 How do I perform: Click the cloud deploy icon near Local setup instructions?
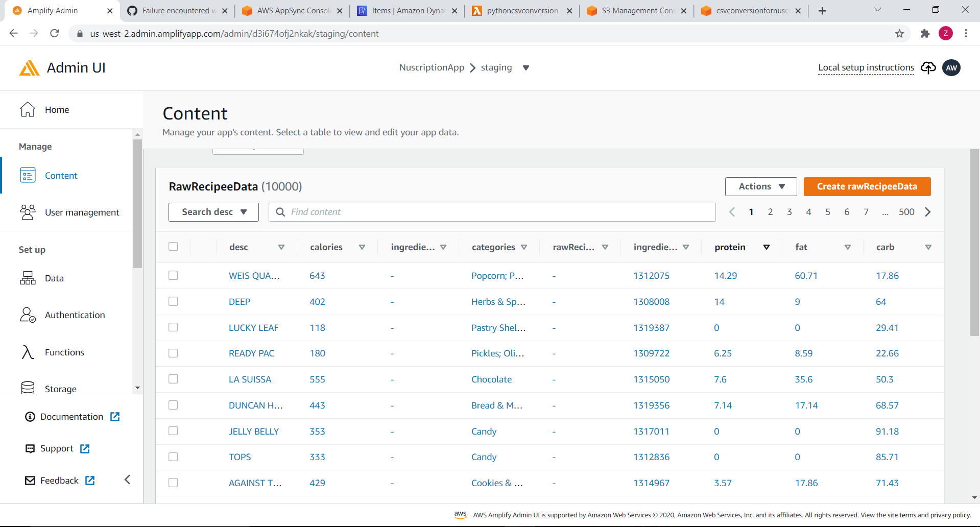click(x=928, y=67)
